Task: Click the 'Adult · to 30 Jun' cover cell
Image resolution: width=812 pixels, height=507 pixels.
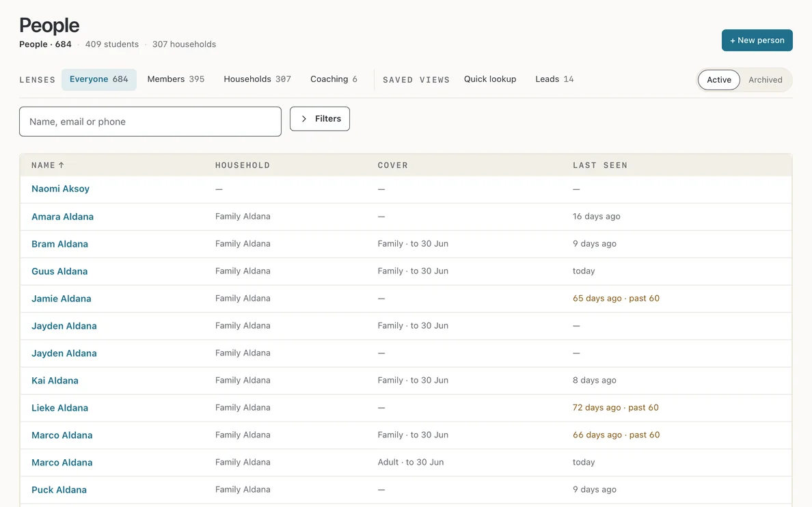Action: pos(411,462)
